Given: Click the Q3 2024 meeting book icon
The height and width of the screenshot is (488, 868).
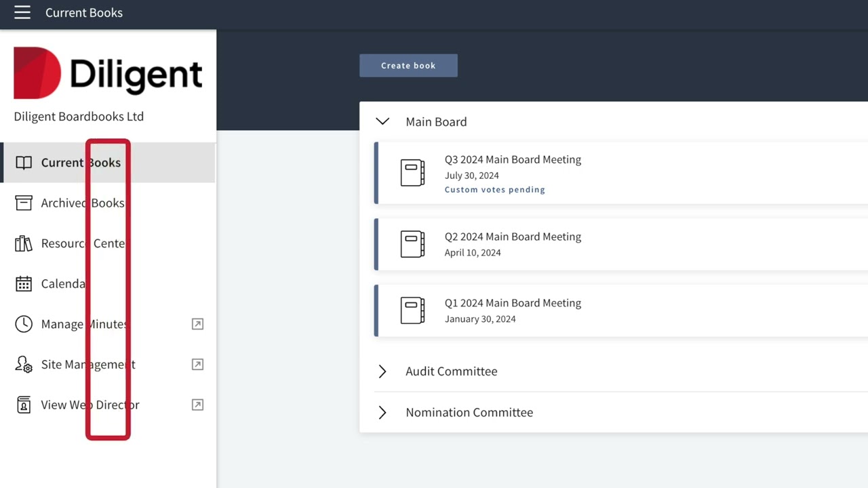Looking at the screenshot, I should click(x=412, y=173).
